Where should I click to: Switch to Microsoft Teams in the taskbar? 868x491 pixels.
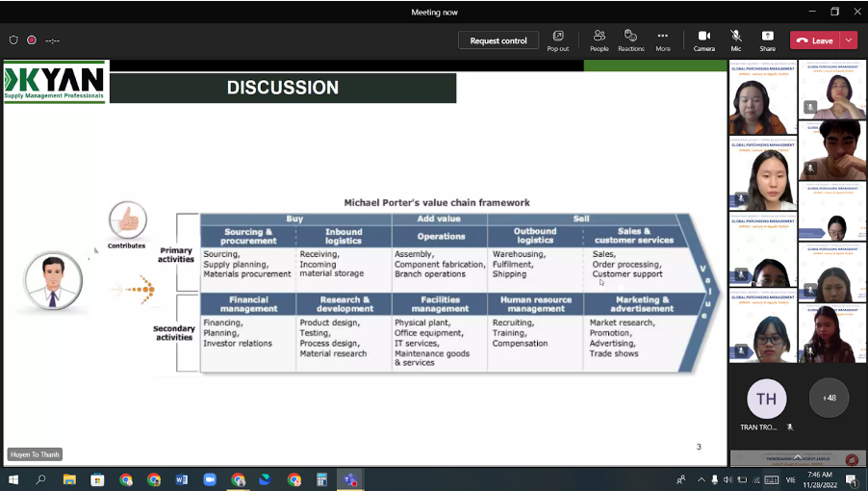point(350,479)
